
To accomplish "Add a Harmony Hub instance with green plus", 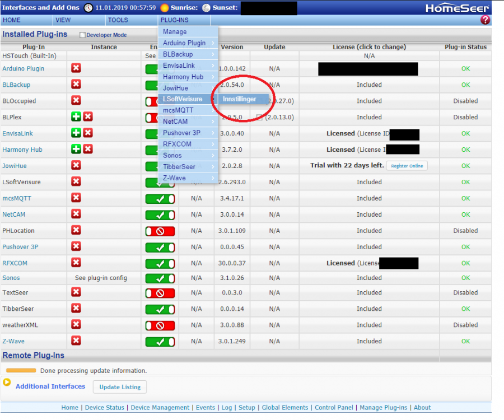I will click(76, 150).
